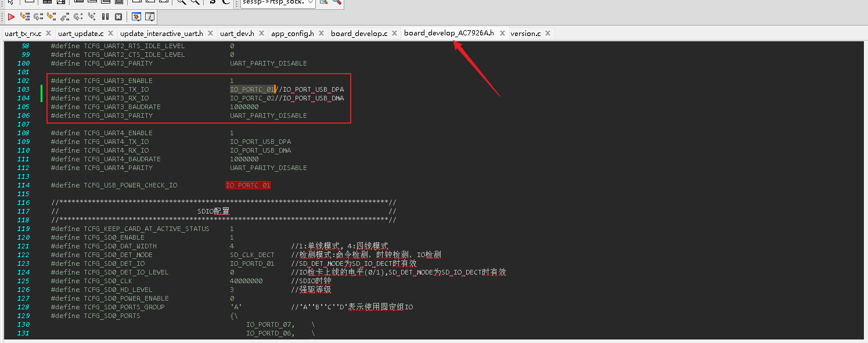Click IO_PORTC_01 on the UART3 TX line
Image resolution: width=868 pixels, height=343 pixels.
(x=252, y=89)
